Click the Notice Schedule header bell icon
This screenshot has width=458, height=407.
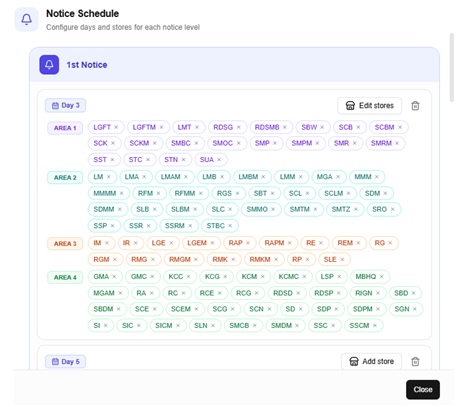pyautogui.click(x=27, y=19)
